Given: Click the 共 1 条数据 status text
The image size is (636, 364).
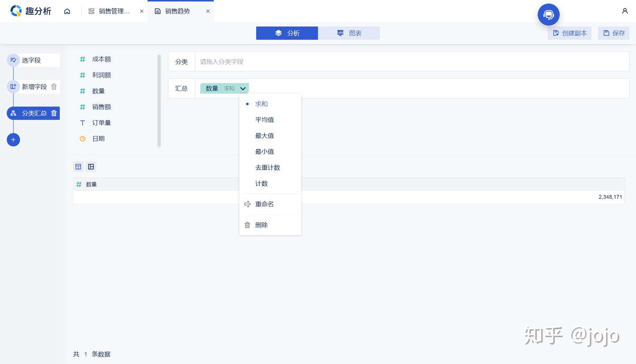Looking at the screenshot, I should (92, 354).
